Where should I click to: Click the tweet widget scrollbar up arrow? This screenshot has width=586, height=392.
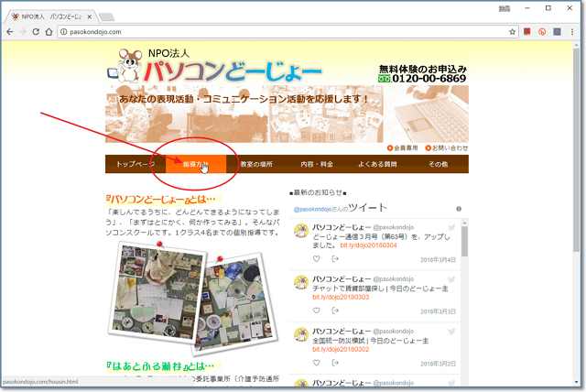tap(464, 223)
